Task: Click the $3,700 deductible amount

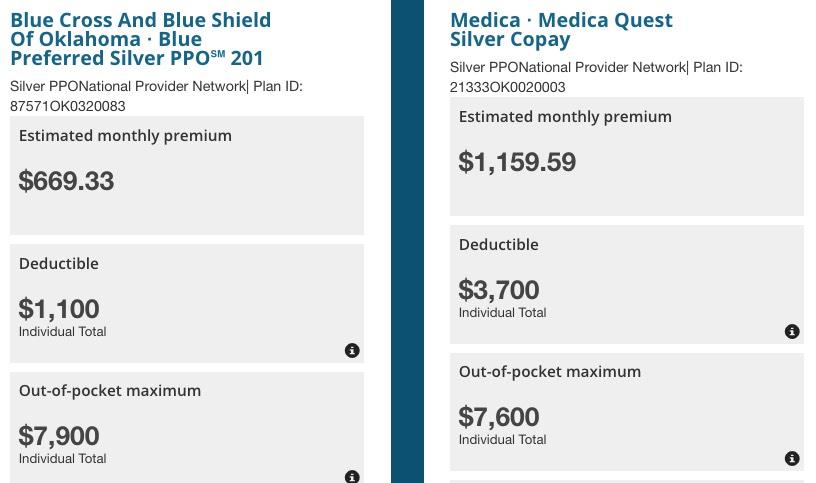Action: point(499,289)
